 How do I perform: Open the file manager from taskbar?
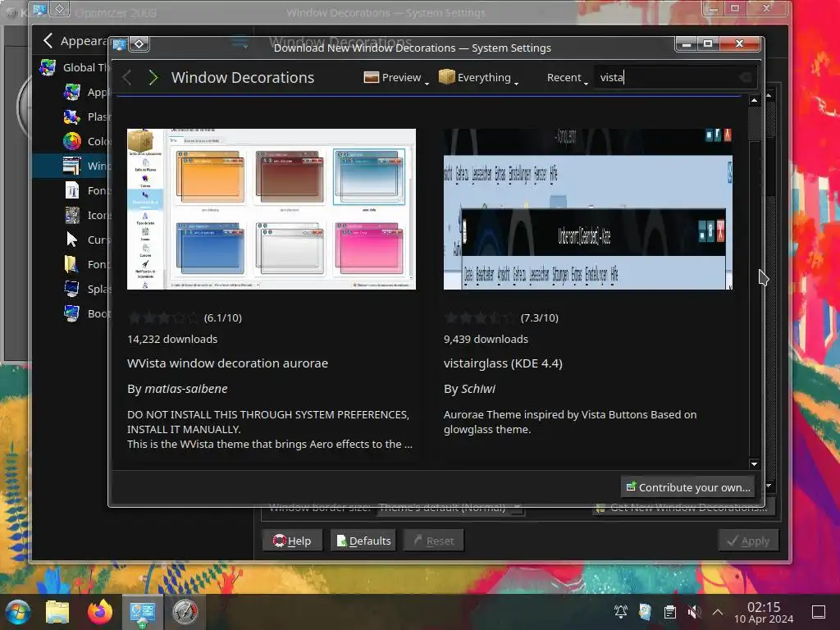point(57,612)
